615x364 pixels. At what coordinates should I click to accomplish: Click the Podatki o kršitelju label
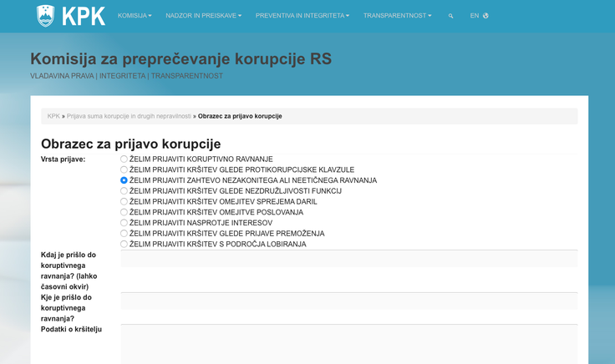pyautogui.click(x=71, y=330)
